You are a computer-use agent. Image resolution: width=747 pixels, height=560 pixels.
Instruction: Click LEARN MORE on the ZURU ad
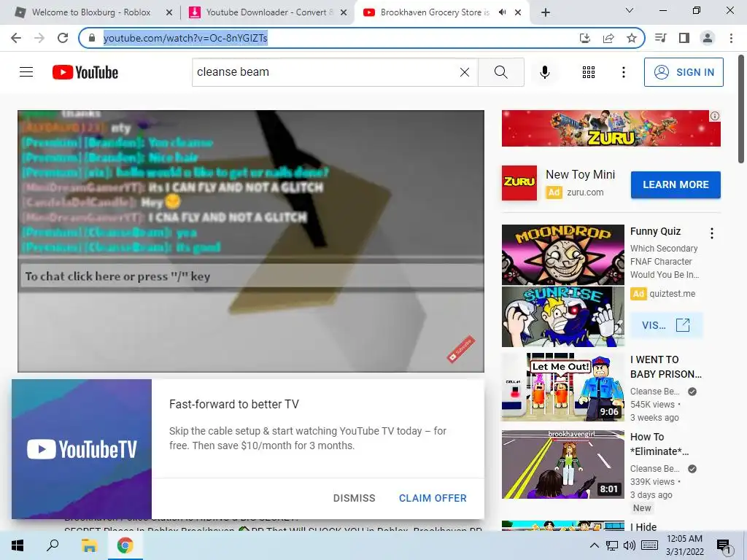[x=676, y=184]
